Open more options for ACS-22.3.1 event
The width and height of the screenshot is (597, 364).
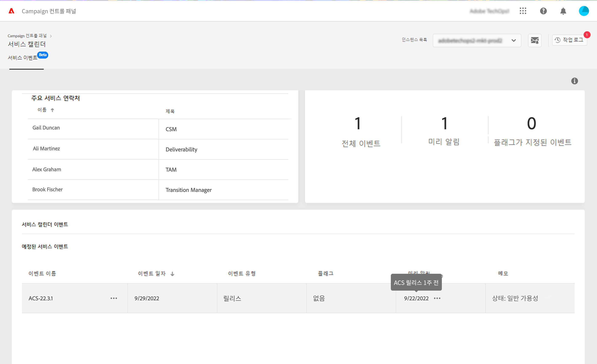point(114,298)
